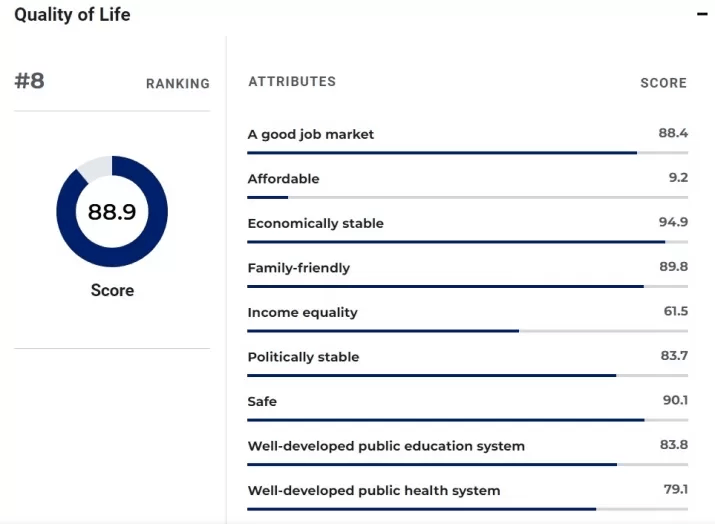This screenshot has width=715, height=524.
Task: Click Well-developed public education system label
Action: point(386,446)
